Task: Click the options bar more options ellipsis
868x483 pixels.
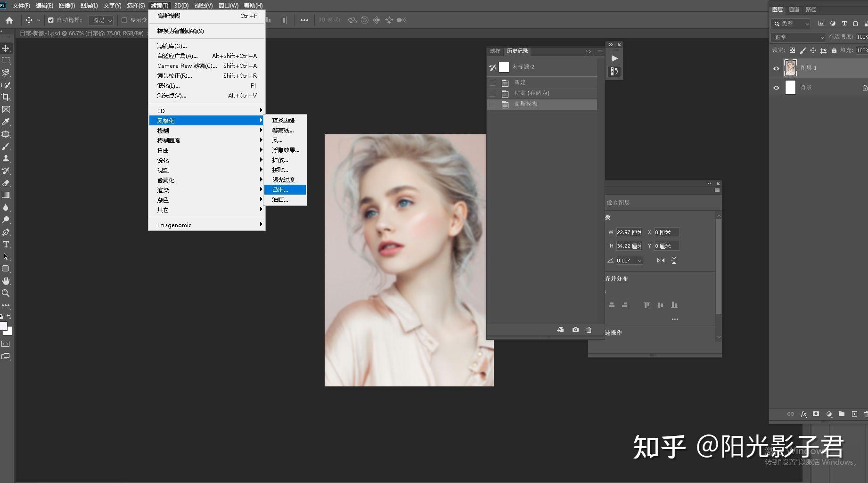Action: coord(304,20)
